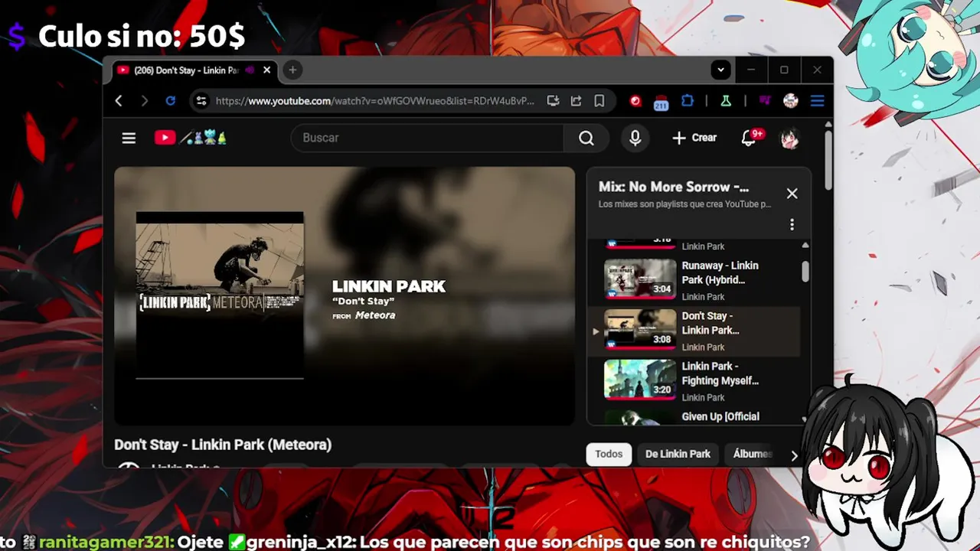Image resolution: width=980 pixels, height=551 pixels.
Task: Click the purple extension icon in toolbar
Action: pyautogui.click(x=764, y=101)
